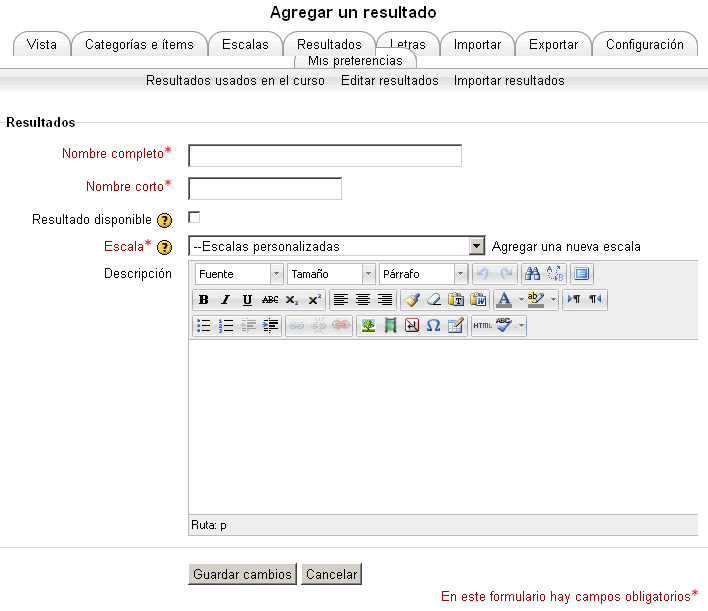Screen dimensions: 708x611
Task: Insert an image using the picture icon
Action: pyautogui.click(x=368, y=326)
